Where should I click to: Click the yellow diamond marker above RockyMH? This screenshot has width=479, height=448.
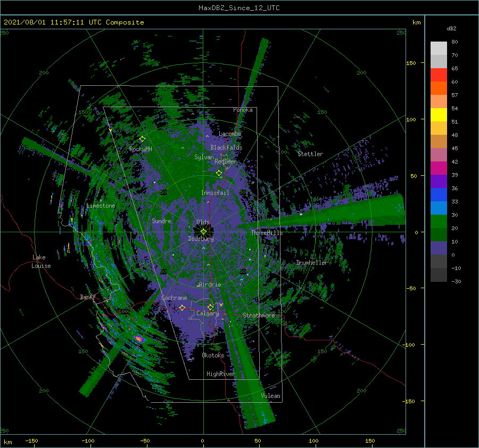pos(142,139)
